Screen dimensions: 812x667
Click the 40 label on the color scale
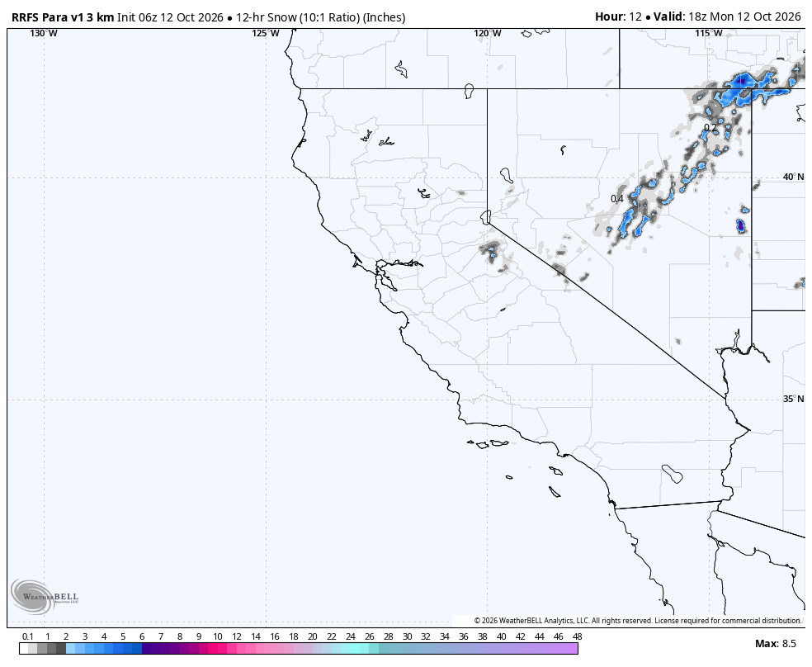501,637
